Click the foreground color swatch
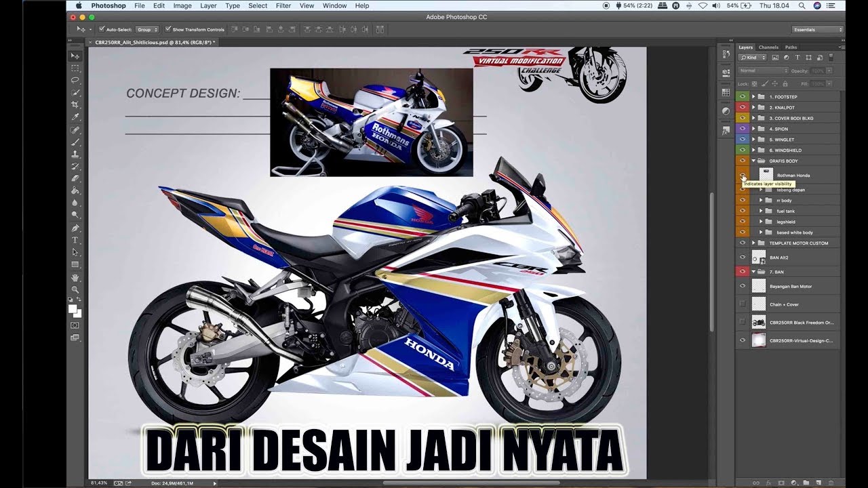The height and width of the screenshot is (488, 868). tap(73, 309)
